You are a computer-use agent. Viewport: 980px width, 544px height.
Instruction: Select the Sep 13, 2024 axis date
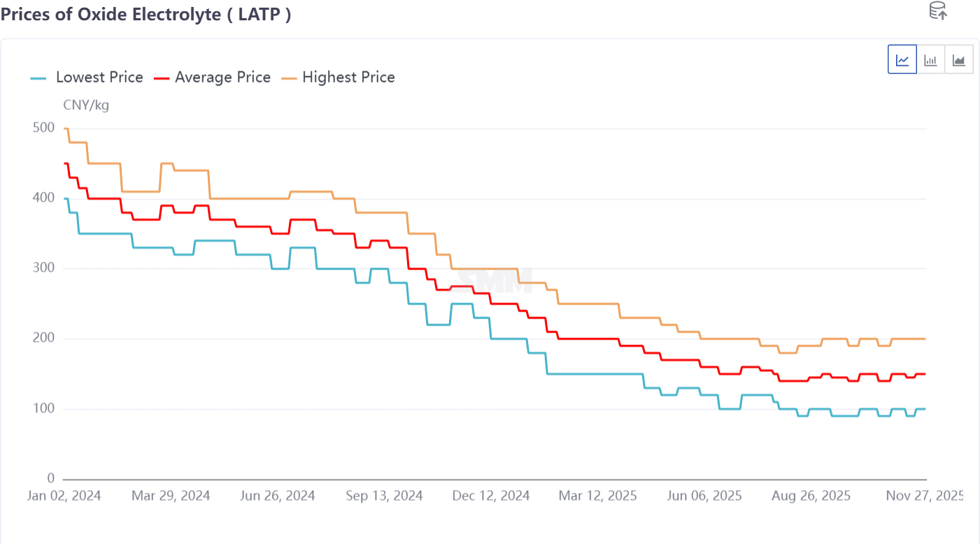pyautogui.click(x=385, y=496)
